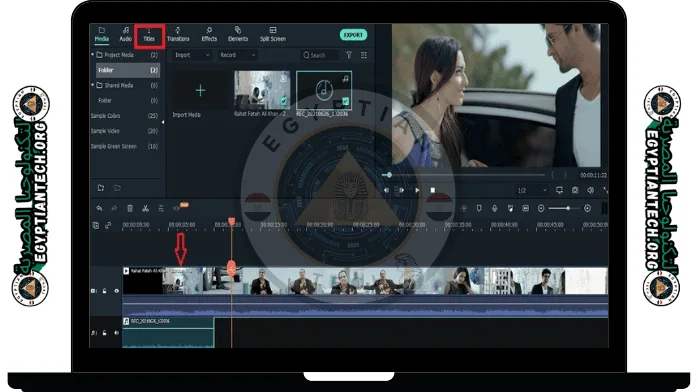This screenshot has width=698, height=392.
Task: Render the timeline preview
Action: [463, 208]
